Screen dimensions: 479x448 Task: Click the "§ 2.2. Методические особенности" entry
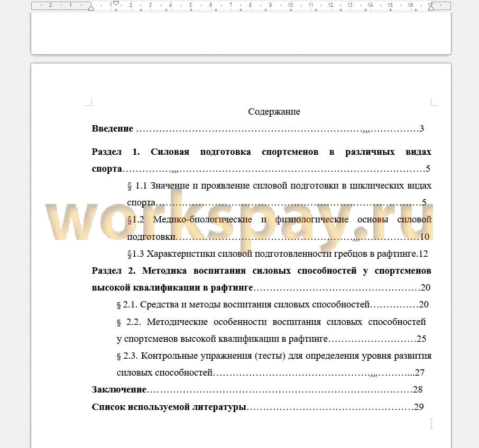(x=271, y=330)
